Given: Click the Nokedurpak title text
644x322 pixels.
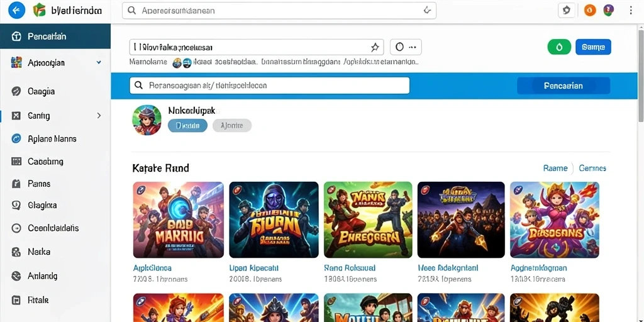Looking at the screenshot, I should click(x=191, y=111).
